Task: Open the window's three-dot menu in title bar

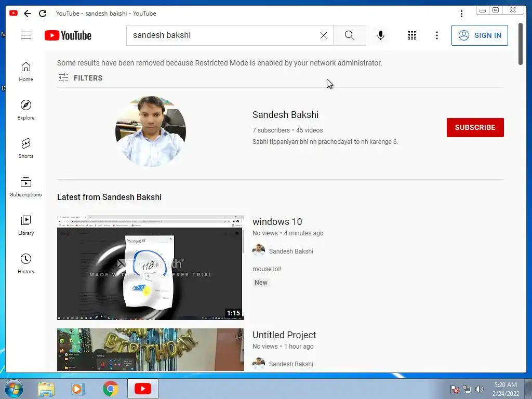Action: tap(461, 14)
